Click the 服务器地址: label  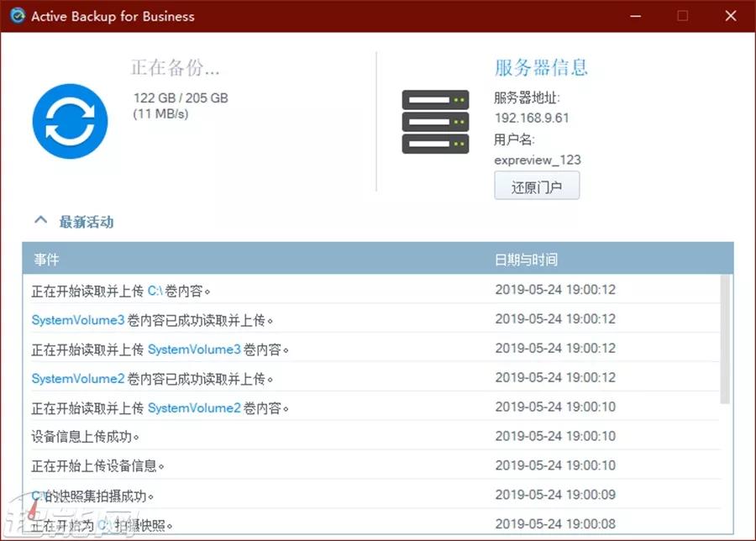(x=527, y=98)
